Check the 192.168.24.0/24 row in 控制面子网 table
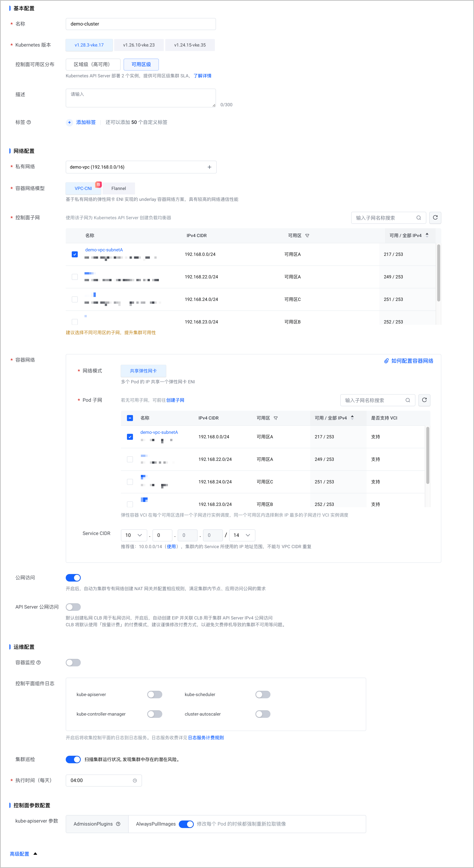Viewport: 474px width, 868px height. 75,300
